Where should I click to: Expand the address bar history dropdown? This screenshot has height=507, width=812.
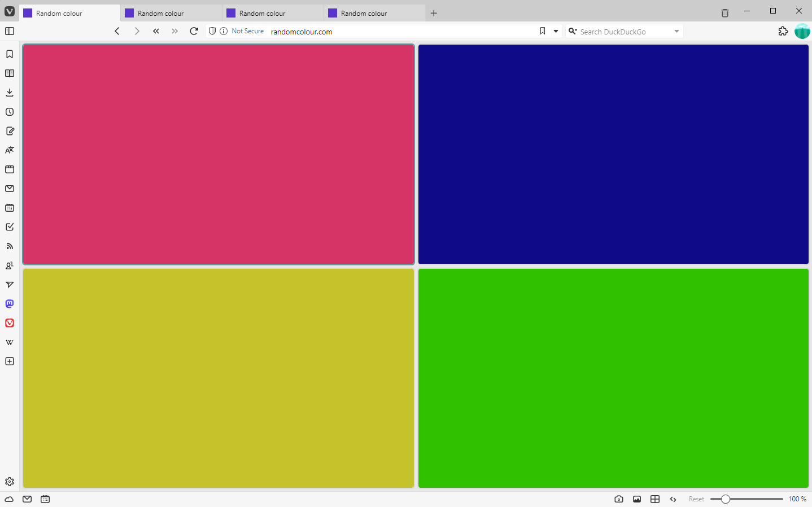coord(556,31)
